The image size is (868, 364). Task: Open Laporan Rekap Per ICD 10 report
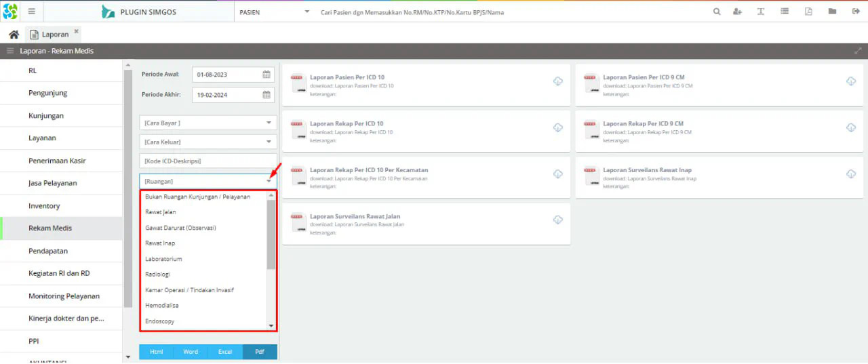pos(347,124)
